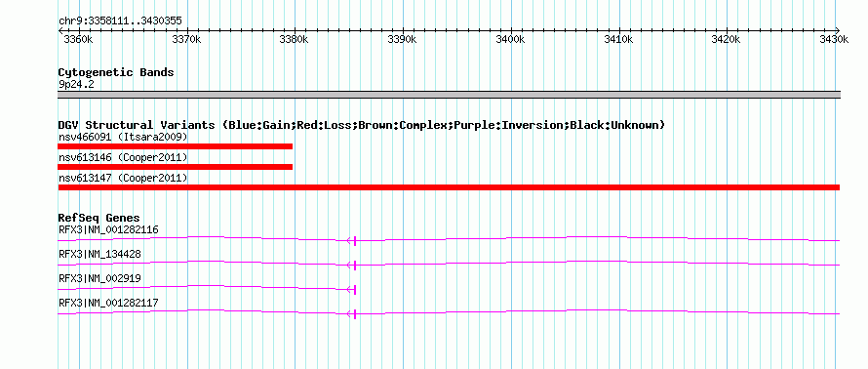Click the 3370k ruler tick label
868x369 pixels.
coord(186,39)
